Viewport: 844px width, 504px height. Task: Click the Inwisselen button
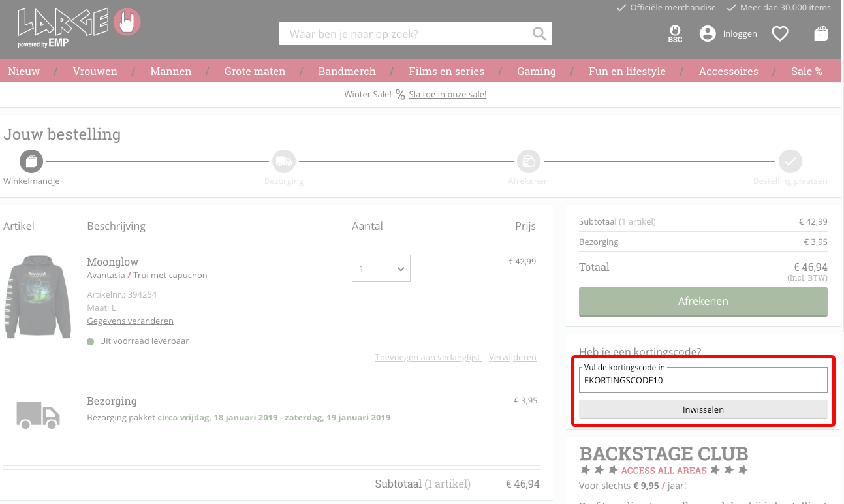703,409
